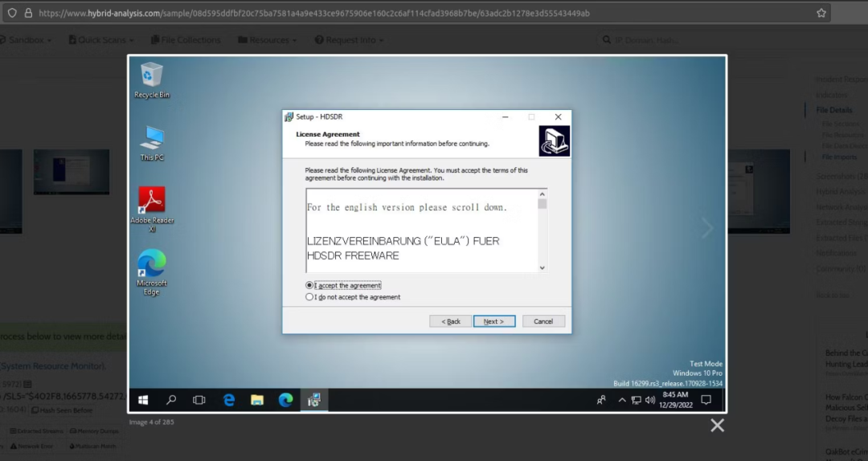The height and width of the screenshot is (461, 868).
Task: Go to the next screenshot with right arrow
Action: 707,228
